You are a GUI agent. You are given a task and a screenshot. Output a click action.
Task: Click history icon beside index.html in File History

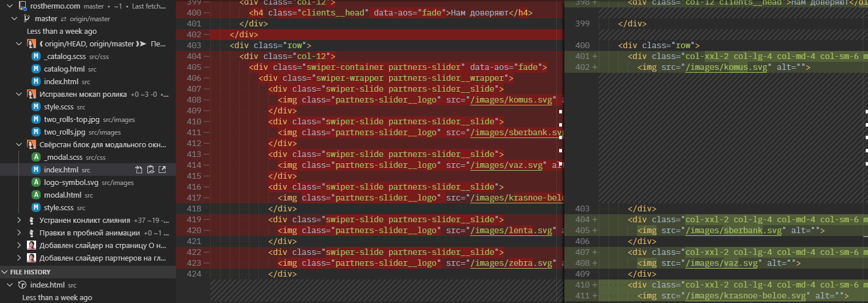pyautogui.click(x=22, y=285)
